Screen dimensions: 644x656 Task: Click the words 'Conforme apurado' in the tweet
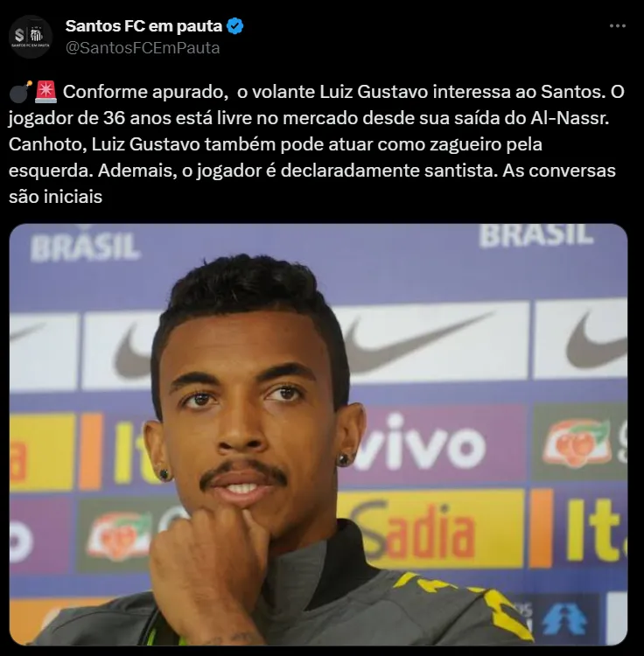[145, 92]
